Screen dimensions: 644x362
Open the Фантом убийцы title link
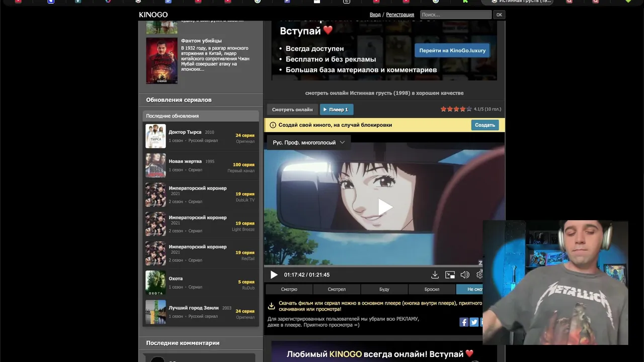click(201, 41)
